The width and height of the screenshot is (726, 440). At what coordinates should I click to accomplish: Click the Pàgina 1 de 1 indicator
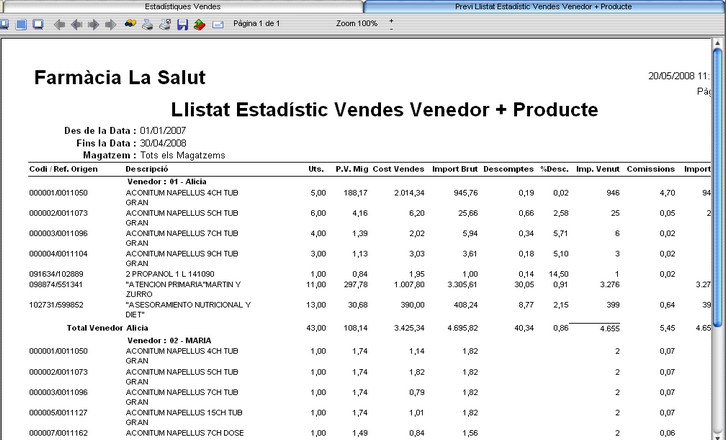[x=257, y=23]
